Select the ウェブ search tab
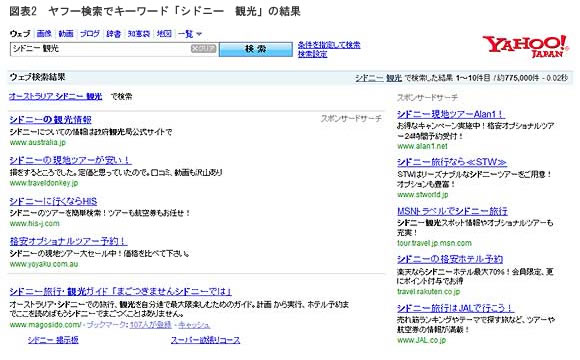Image resolution: width=580 pixels, height=360 pixels. click(20, 34)
